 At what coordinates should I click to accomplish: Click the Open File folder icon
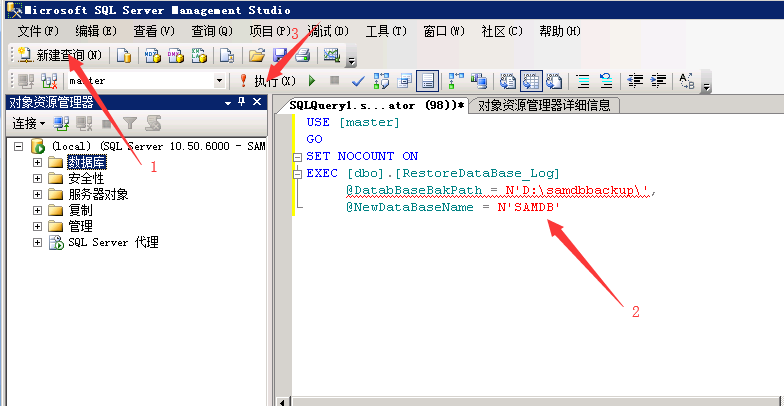click(256, 56)
